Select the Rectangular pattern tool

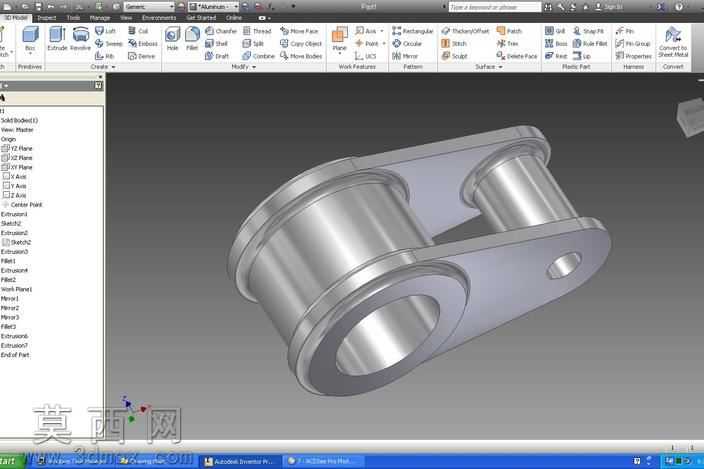413,31
